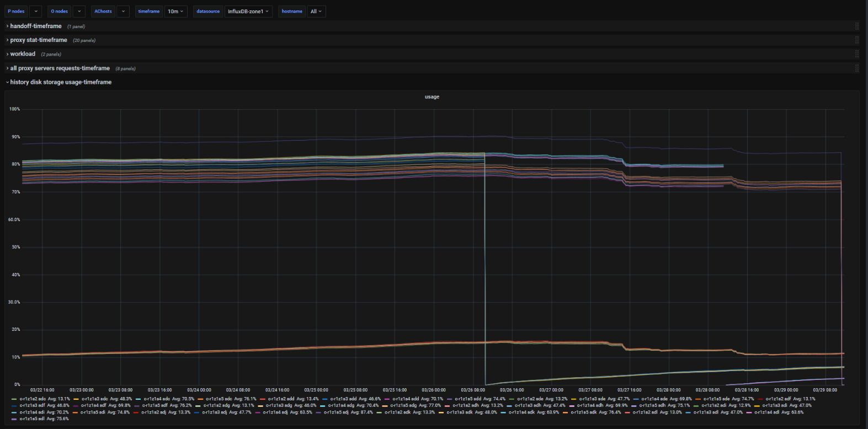This screenshot has height=429, width=868.
Task: Expand the handoff-timeframe row
Action: coord(35,26)
